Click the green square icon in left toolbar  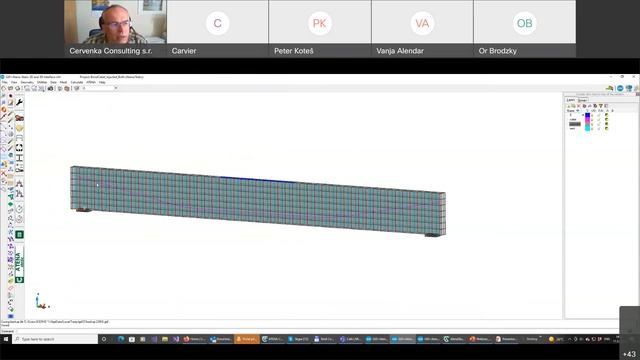click(x=19, y=235)
